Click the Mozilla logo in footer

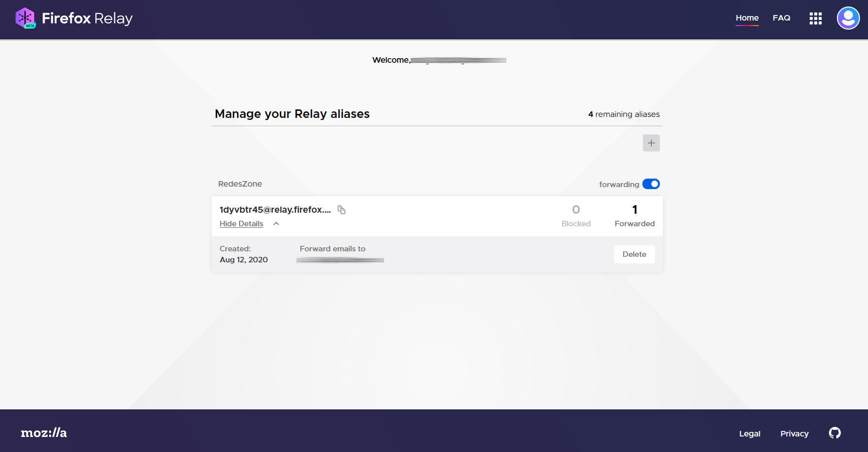(x=44, y=433)
